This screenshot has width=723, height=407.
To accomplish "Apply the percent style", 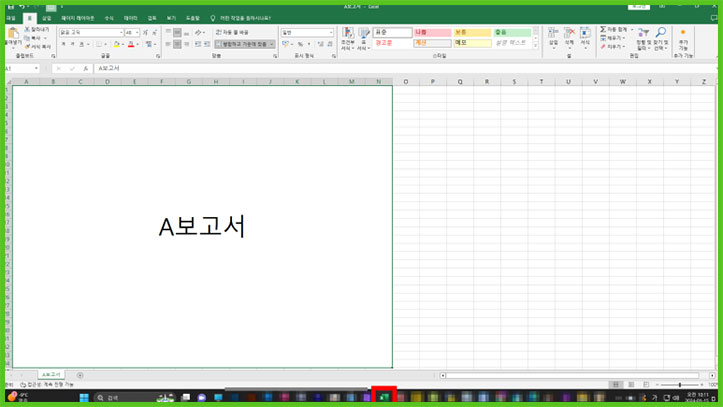I will (x=300, y=44).
